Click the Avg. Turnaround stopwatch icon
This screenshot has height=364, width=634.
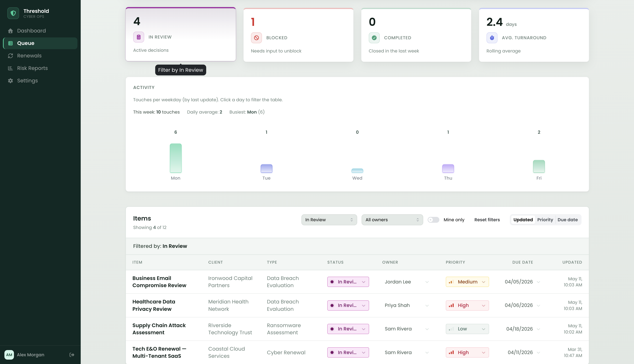[492, 38]
